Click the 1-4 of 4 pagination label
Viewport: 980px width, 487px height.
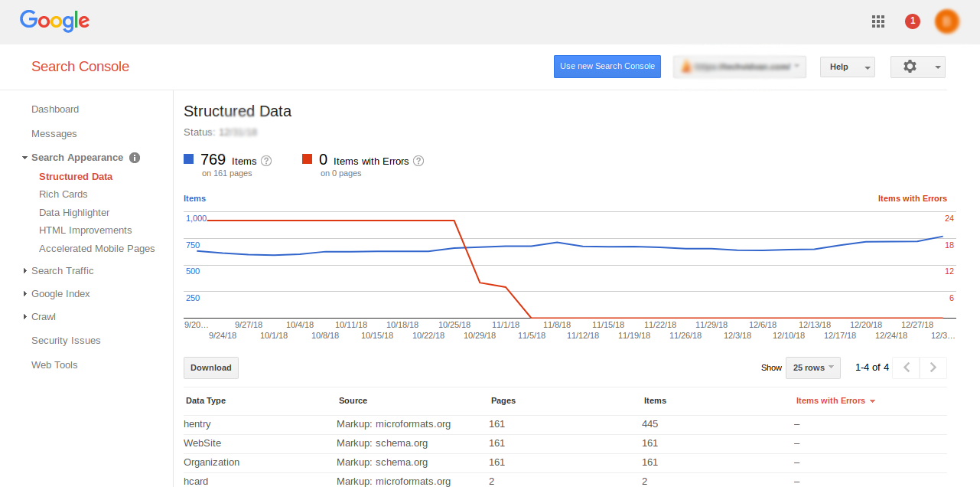click(872, 368)
